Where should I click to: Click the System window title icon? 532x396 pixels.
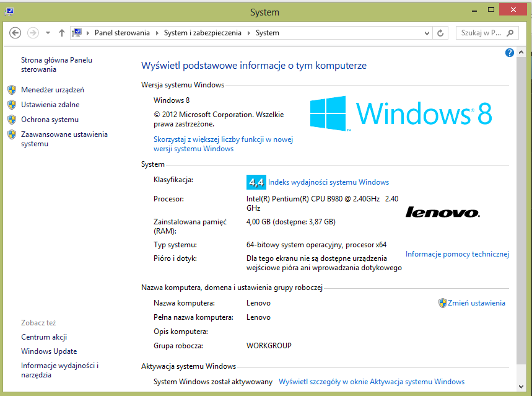point(9,12)
